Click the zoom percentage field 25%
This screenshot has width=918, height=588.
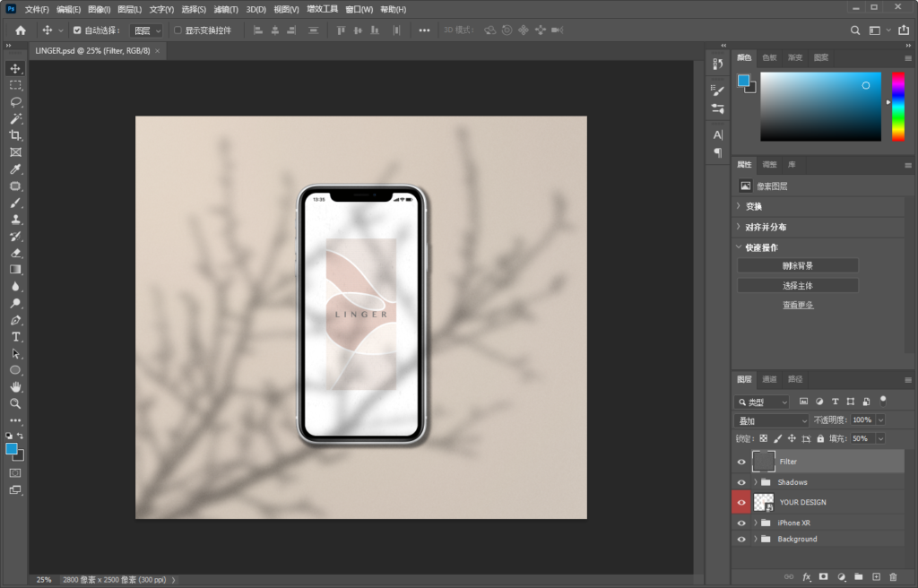[x=44, y=580]
